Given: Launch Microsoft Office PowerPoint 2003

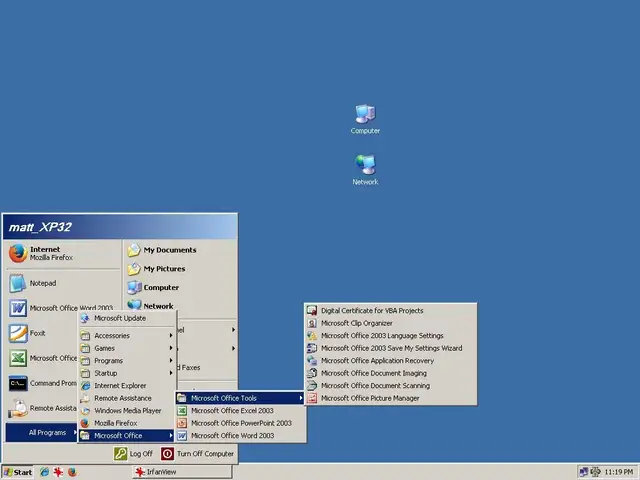Looking at the screenshot, I should 240,423.
